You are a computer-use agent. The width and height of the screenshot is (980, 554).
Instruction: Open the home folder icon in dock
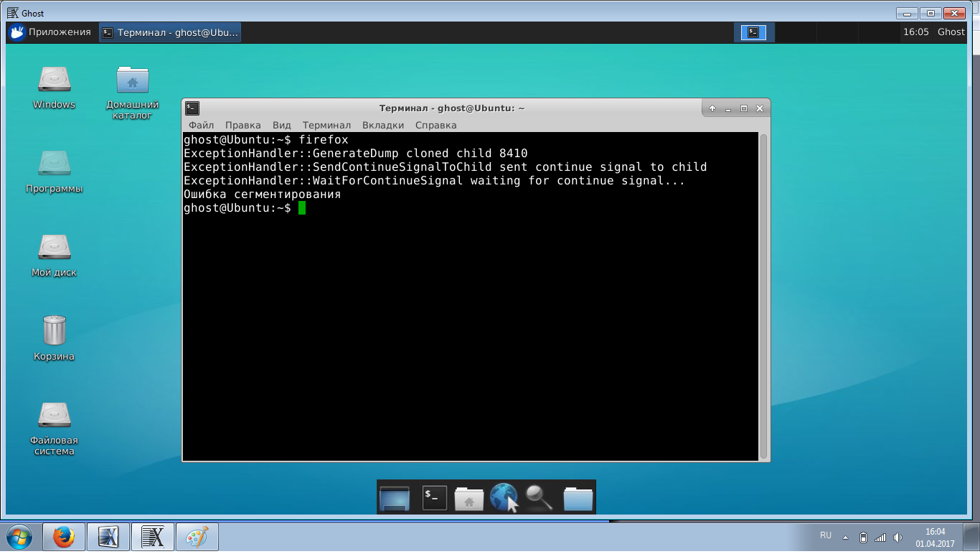469,499
